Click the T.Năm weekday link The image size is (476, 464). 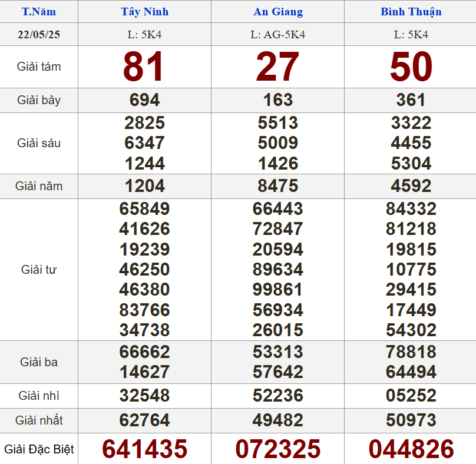[39, 12]
